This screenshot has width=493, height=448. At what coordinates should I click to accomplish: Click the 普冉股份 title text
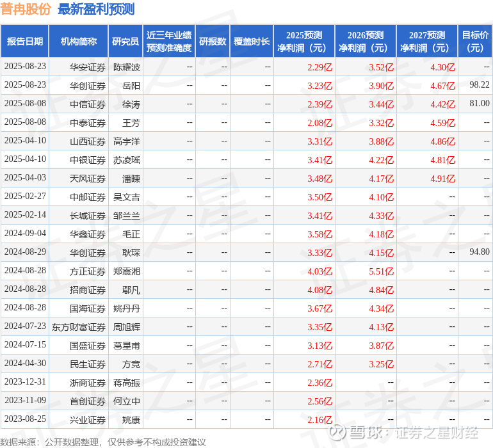coord(26,9)
